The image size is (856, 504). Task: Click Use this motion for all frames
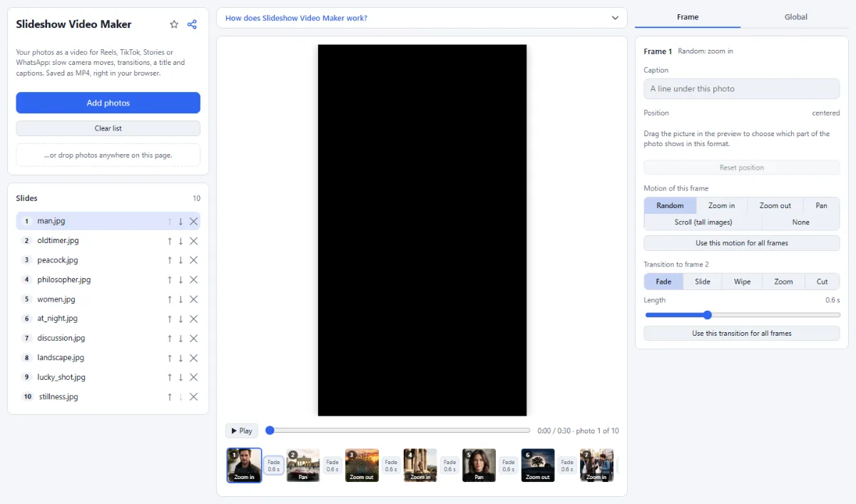(742, 243)
